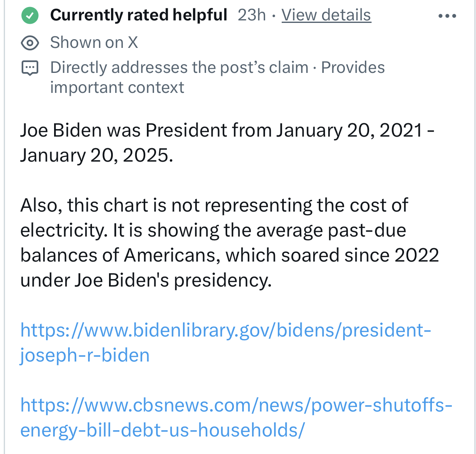Click the "under Joe Biden's presidency" line
This screenshot has width=476, height=454.
146,280
